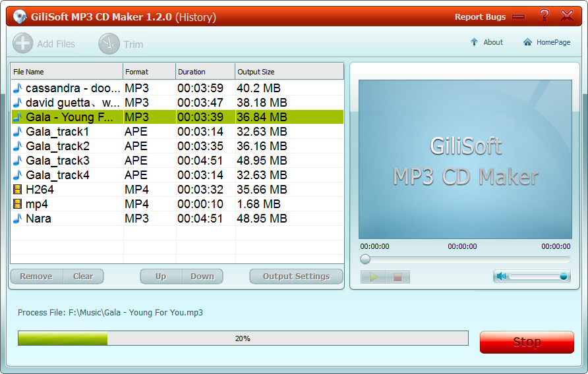Click the film icon beside H264
This screenshot has height=374, width=588.
tap(18, 190)
